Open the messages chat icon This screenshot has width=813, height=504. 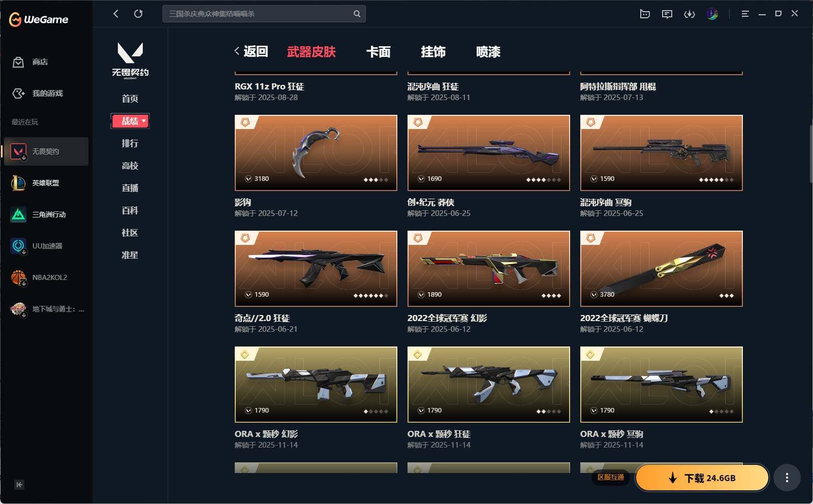tap(667, 14)
